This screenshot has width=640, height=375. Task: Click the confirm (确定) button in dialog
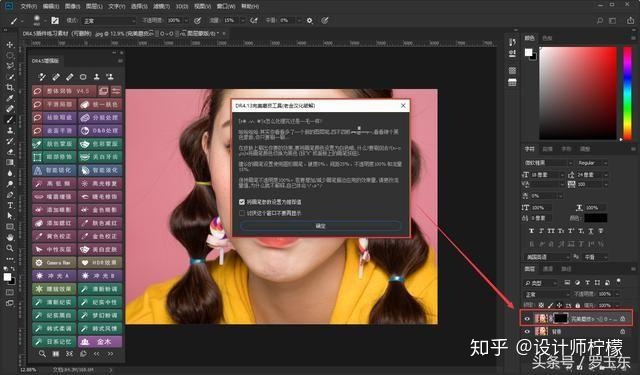click(x=320, y=226)
